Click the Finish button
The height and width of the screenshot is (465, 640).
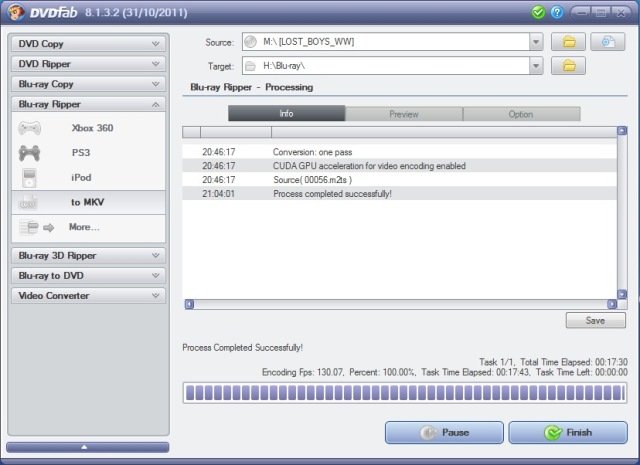(x=568, y=433)
